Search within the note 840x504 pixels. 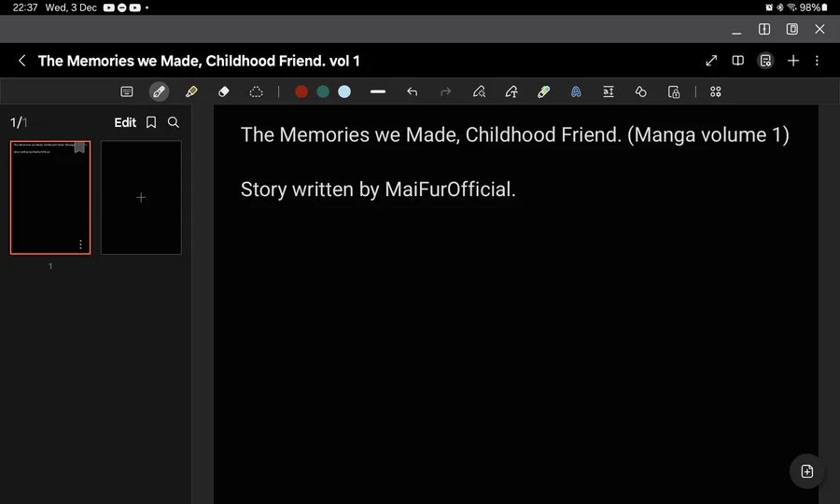pyautogui.click(x=174, y=122)
